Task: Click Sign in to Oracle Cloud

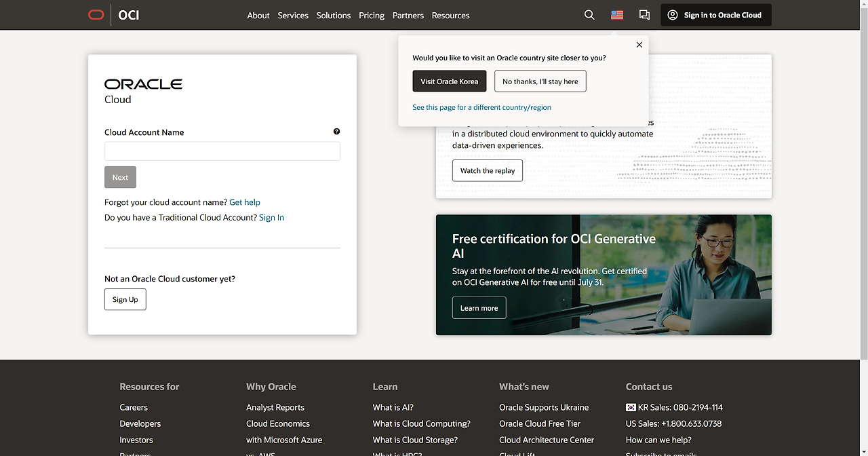Action: 715,15
